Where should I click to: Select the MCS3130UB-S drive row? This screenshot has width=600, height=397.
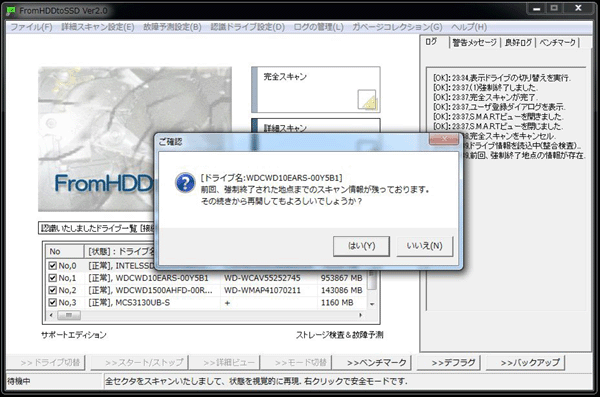click(207, 302)
